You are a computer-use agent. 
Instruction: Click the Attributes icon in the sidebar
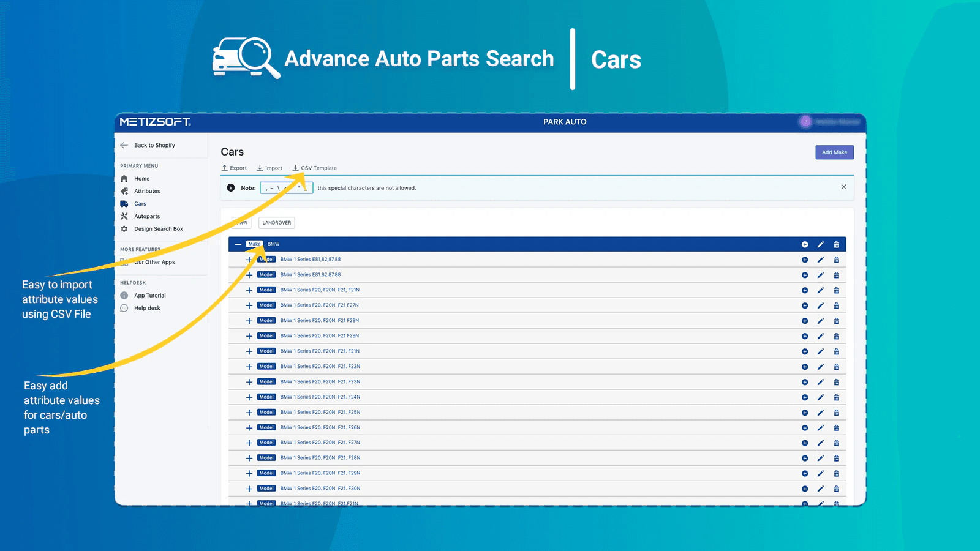(x=125, y=191)
